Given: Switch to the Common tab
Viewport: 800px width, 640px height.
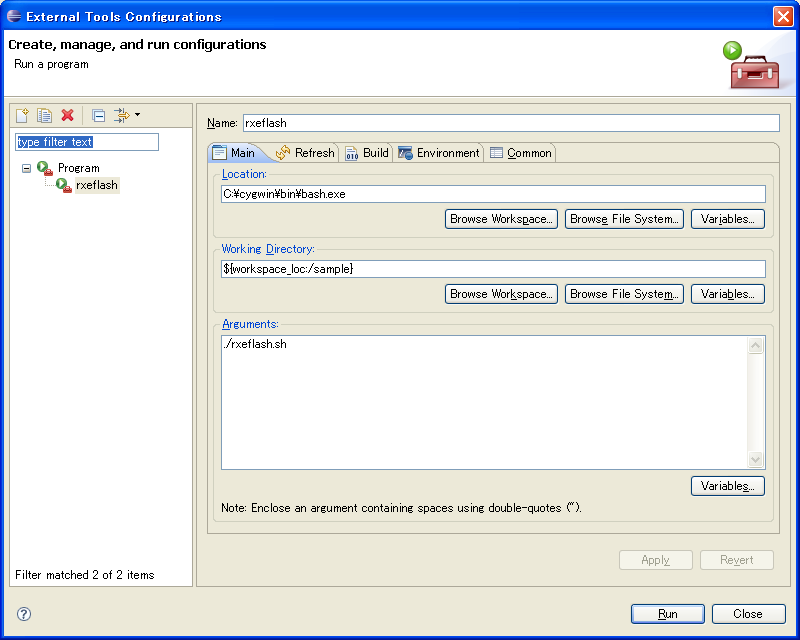Looking at the screenshot, I should pos(521,153).
